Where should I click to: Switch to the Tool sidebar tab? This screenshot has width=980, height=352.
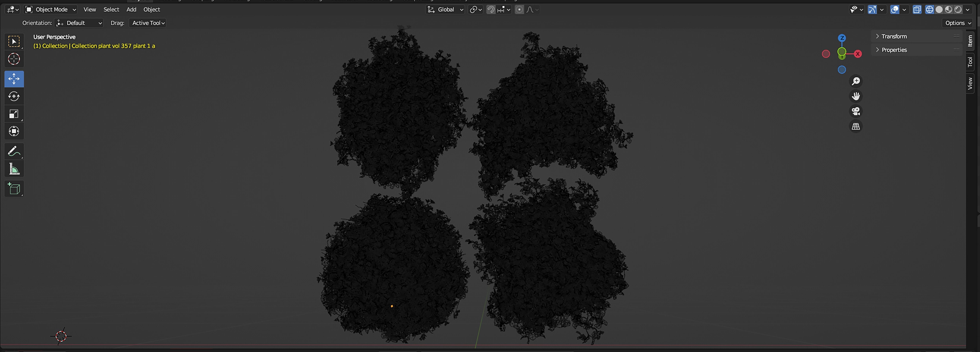(x=970, y=62)
